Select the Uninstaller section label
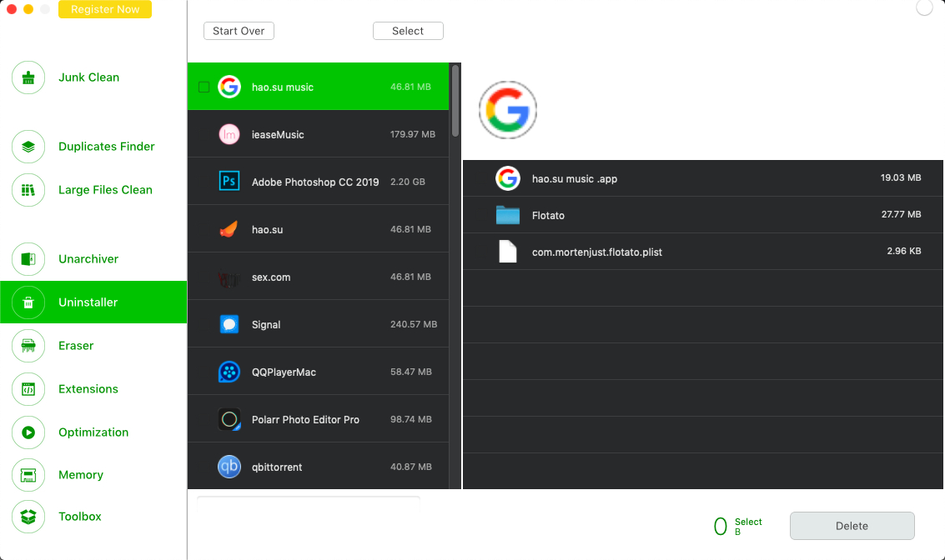This screenshot has width=945, height=560. 88,302
